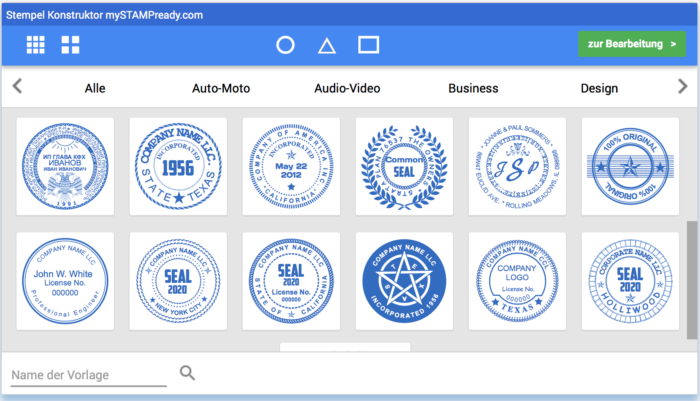Image resolution: width=700 pixels, height=401 pixels.
Task: Switch to large grid view icon
Action: 70,45
